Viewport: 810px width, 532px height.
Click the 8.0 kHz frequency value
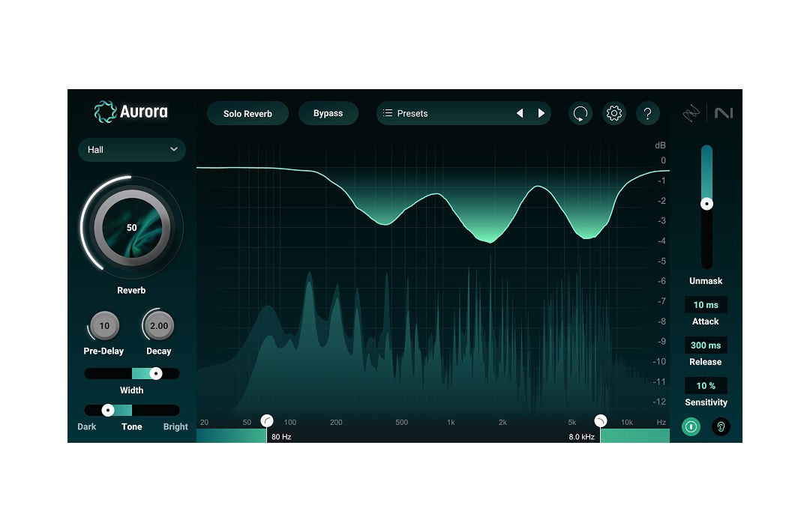(582, 437)
